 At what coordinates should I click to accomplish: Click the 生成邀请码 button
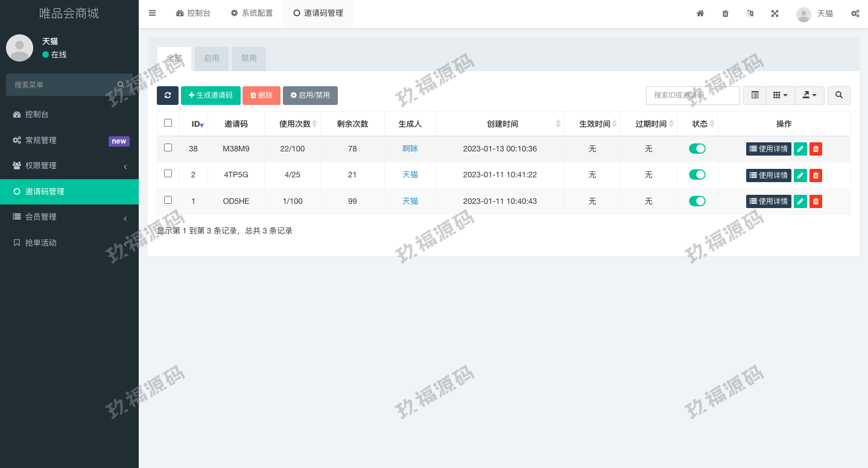pyautogui.click(x=211, y=95)
